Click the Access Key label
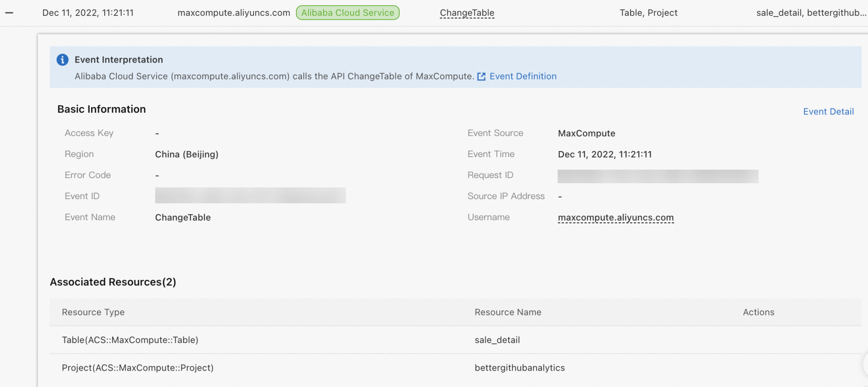 pyautogui.click(x=89, y=133)
